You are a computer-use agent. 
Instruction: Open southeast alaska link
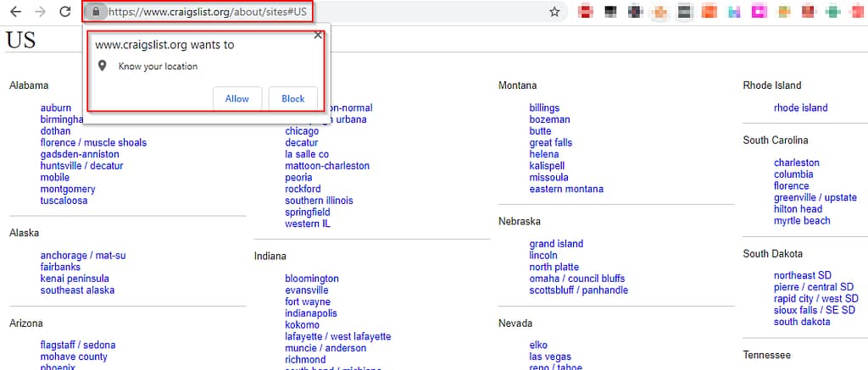point(77,290)
